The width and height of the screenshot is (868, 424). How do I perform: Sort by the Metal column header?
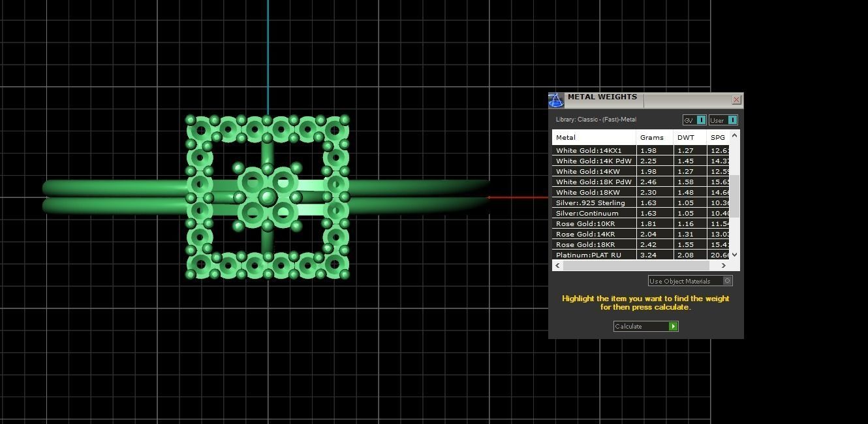coord(594,137)
